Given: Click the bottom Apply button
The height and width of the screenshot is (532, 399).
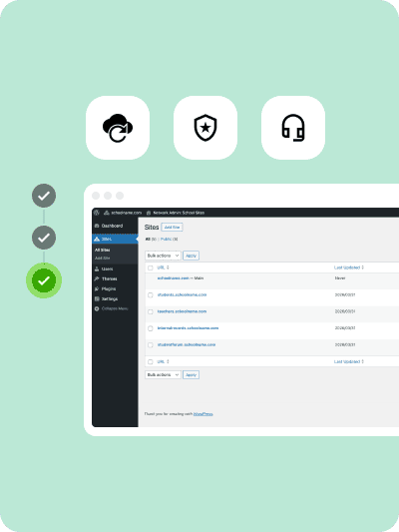Looking at the screenshot, I should 191,375.
